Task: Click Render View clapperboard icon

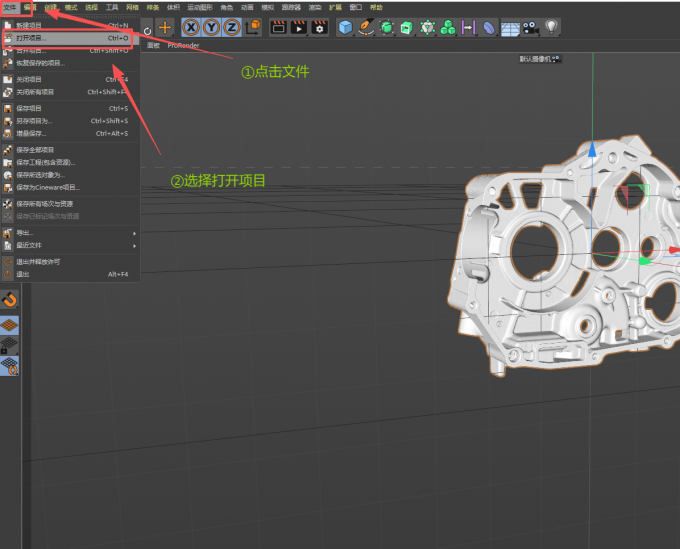Action: click(x=278, y=28)
